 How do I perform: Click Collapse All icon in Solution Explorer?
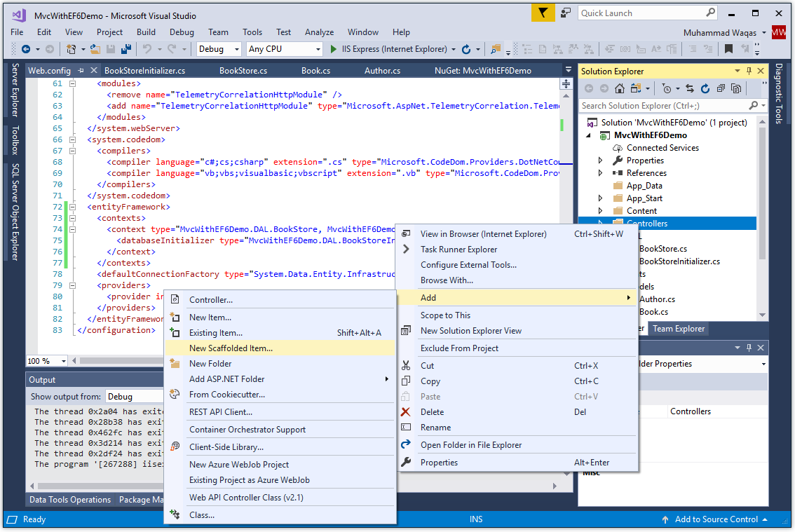pos(721,89)
